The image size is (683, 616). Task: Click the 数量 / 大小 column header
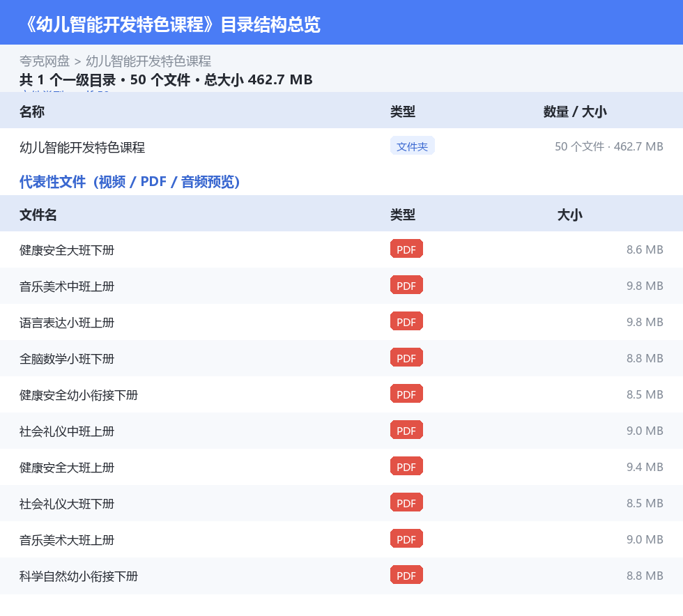[575, 111]
